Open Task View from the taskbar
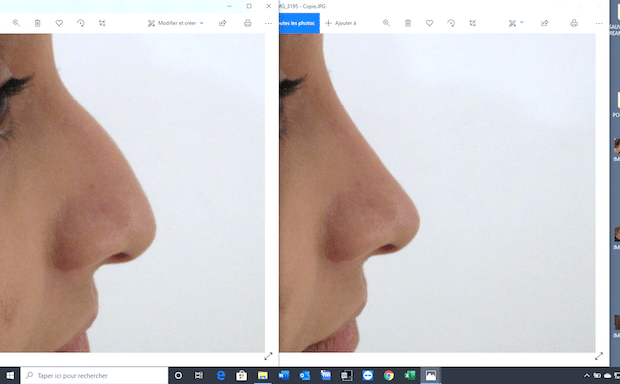This screenshot has height=384, width=620. 199,375
